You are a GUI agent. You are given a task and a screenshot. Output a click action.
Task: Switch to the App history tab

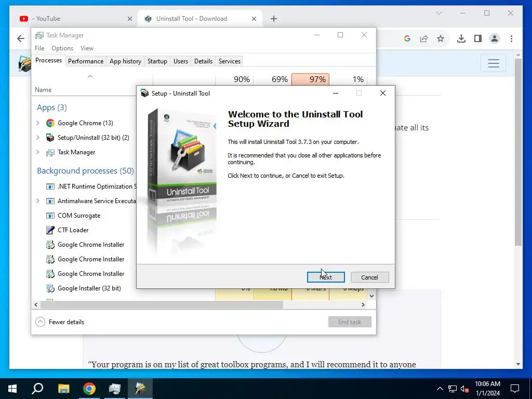coord(125,61)
